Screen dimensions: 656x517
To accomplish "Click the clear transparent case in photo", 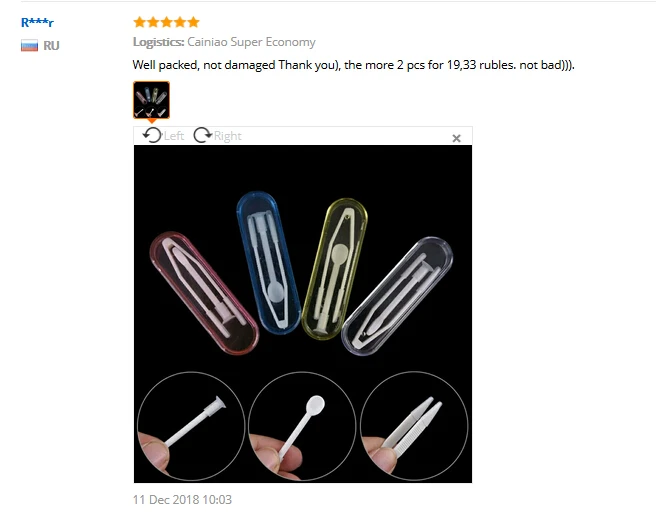I will click(397, 296).
